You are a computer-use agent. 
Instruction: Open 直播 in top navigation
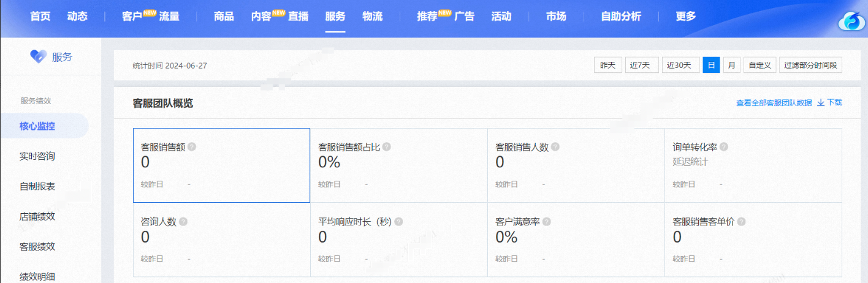tap(299, 17)
